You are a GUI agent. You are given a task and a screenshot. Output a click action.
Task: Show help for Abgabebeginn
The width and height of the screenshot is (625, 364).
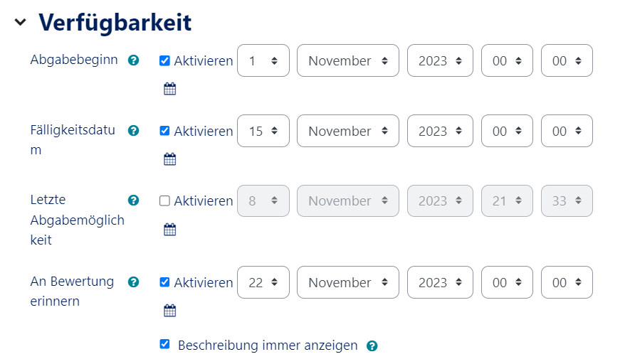(x=133, y=60)
